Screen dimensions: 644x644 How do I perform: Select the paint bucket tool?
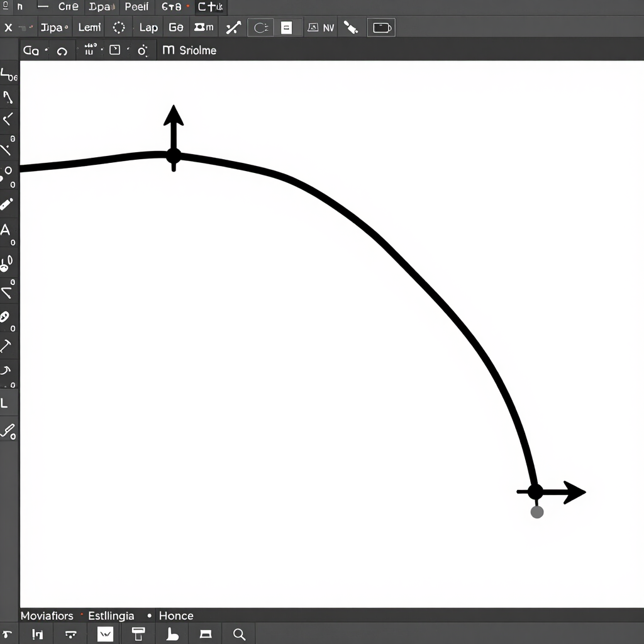click(x=6, y=264)
